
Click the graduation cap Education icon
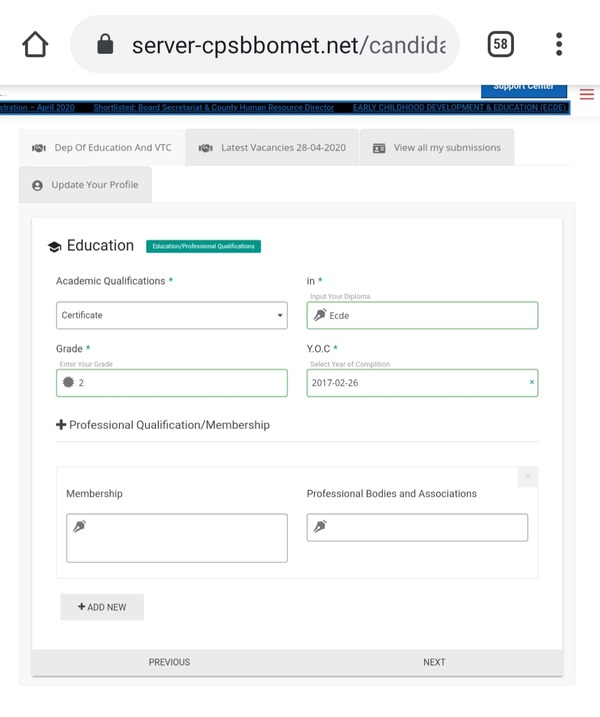(54, 247)
